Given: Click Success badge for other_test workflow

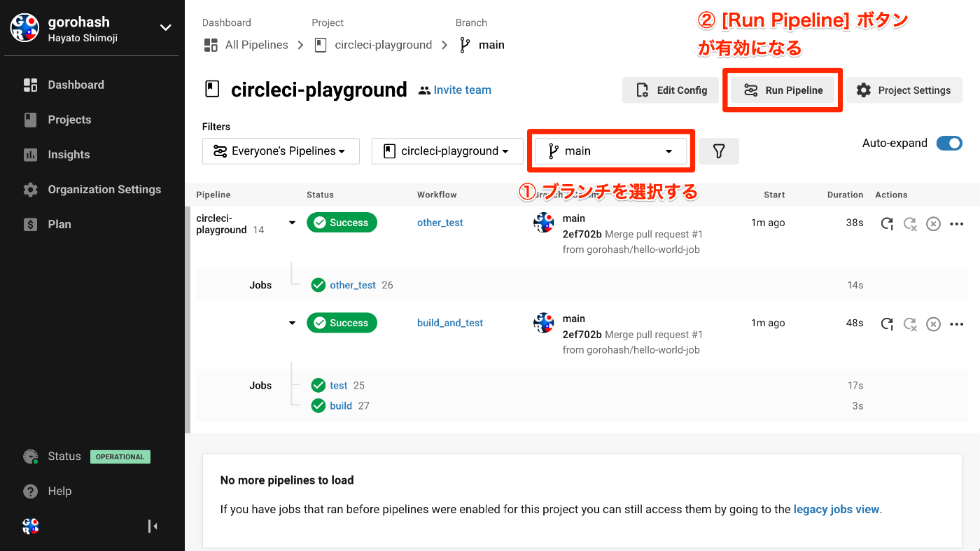Looking at the screenshot, I should (x=342, y=223).
